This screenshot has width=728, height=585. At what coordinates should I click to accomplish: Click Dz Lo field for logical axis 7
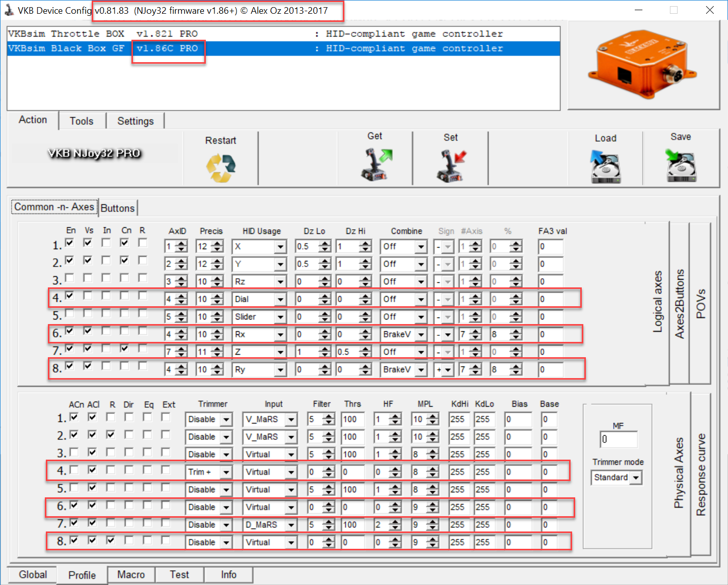[307, 352]
